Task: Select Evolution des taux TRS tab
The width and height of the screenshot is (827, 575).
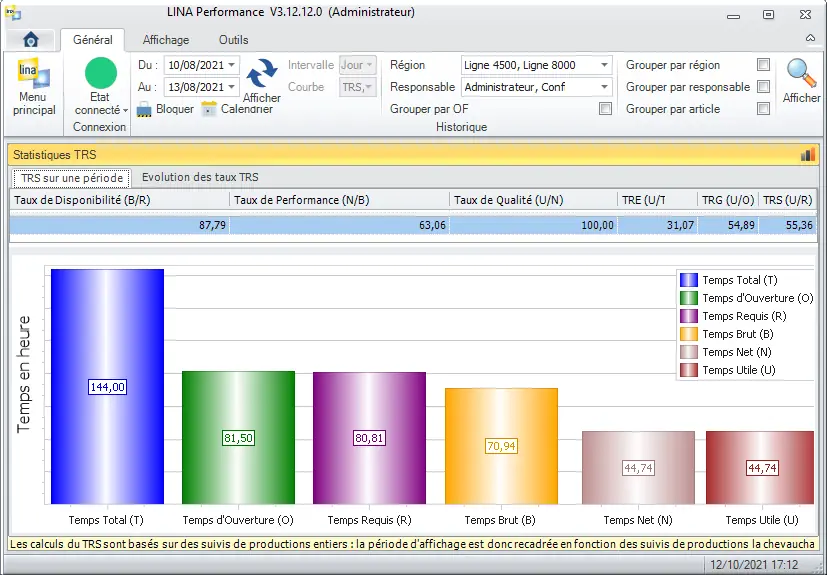Action: coord(200,177)
